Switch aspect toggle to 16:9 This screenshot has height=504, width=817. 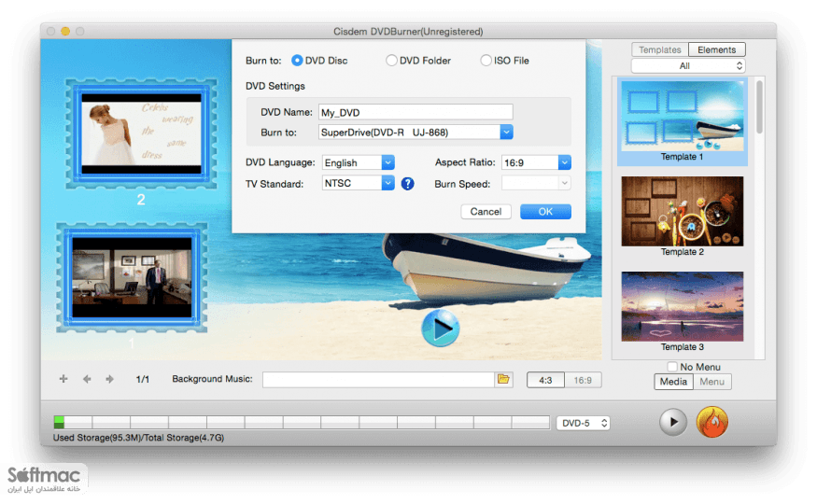pyautogui.click(x=583, y=380)
